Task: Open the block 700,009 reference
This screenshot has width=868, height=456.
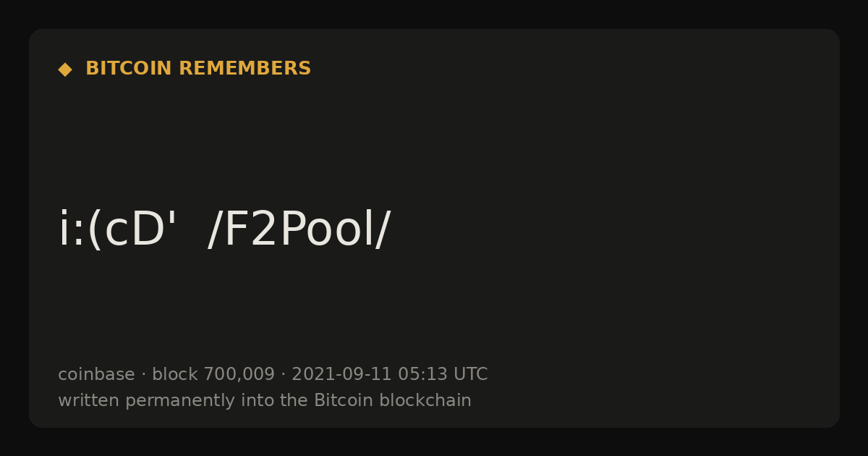Action: pyautogui.click(x=213, y=375)
